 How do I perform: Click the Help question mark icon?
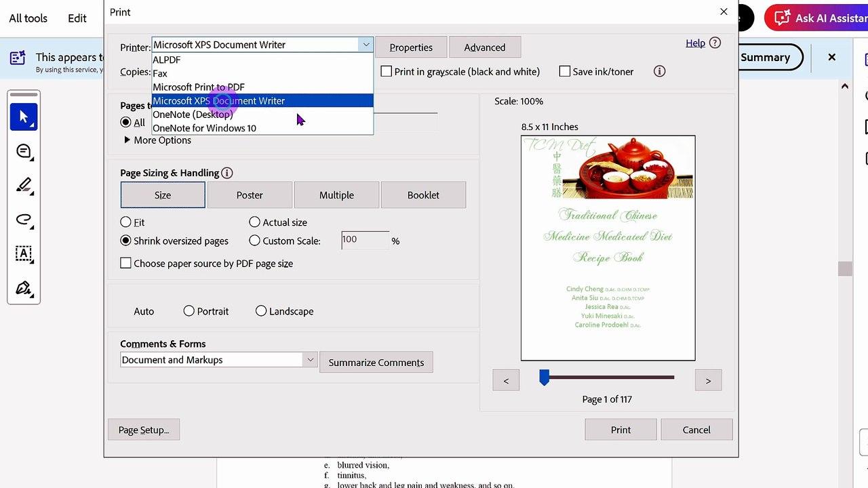click(714, 43)
